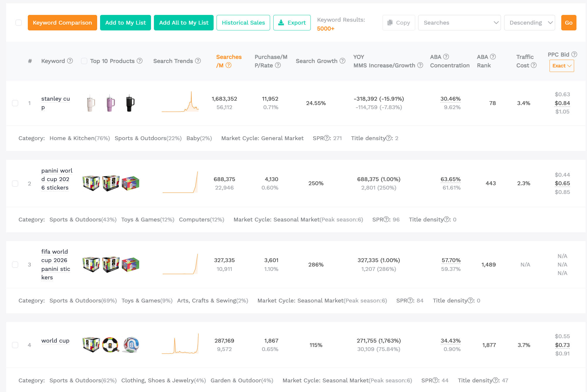Open Historical Sales
Screen dimensions: 587x392
tap(243, 23)
